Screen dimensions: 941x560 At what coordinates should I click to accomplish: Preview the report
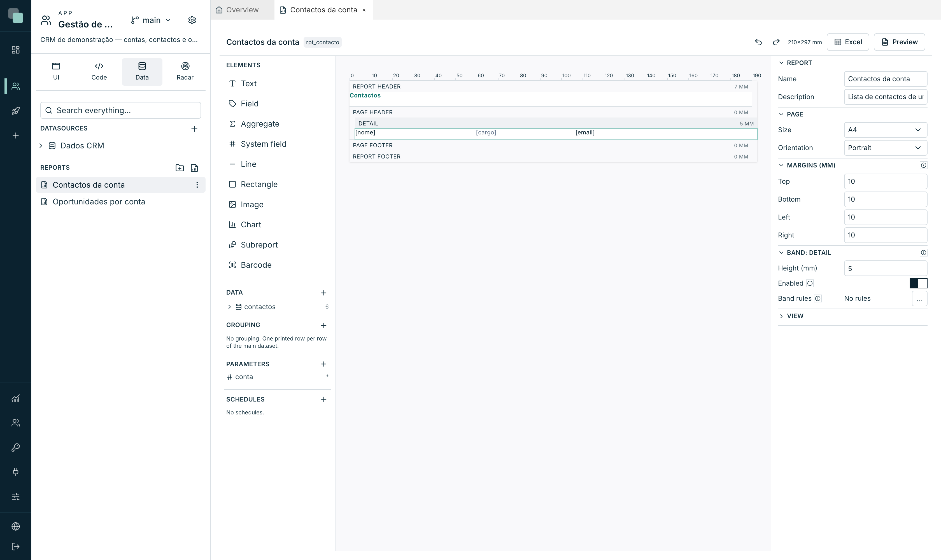click(899, 42)
